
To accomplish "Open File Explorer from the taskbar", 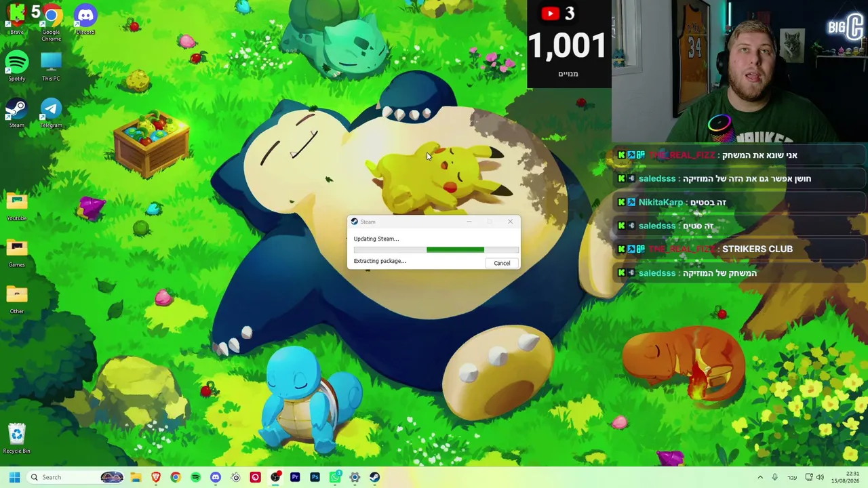I will (x=136, y=477).
